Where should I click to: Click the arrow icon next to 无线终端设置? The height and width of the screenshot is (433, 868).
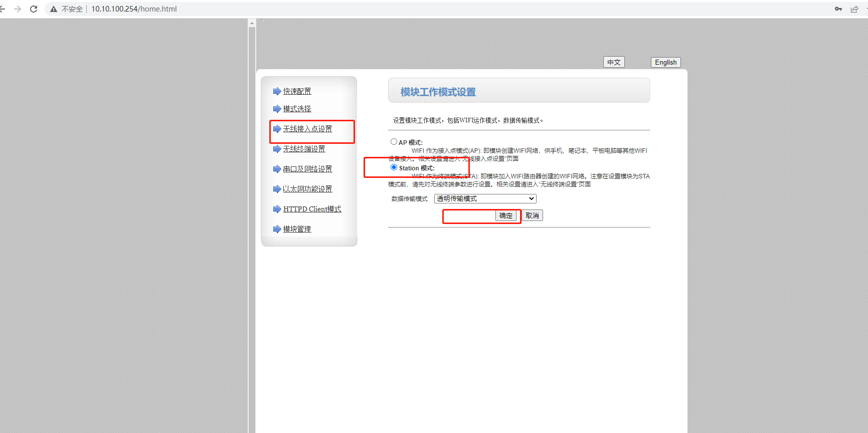click(277, 149)
